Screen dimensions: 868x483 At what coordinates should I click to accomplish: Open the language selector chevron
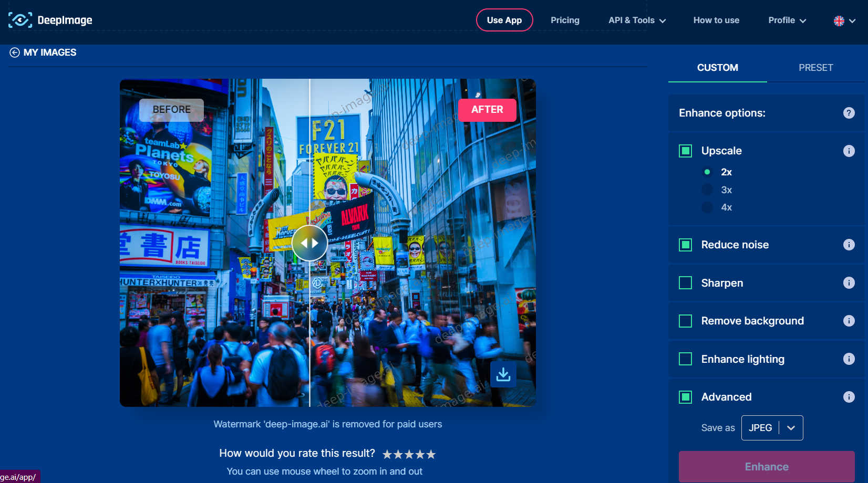pyautogui.click(x=852, y=21)
